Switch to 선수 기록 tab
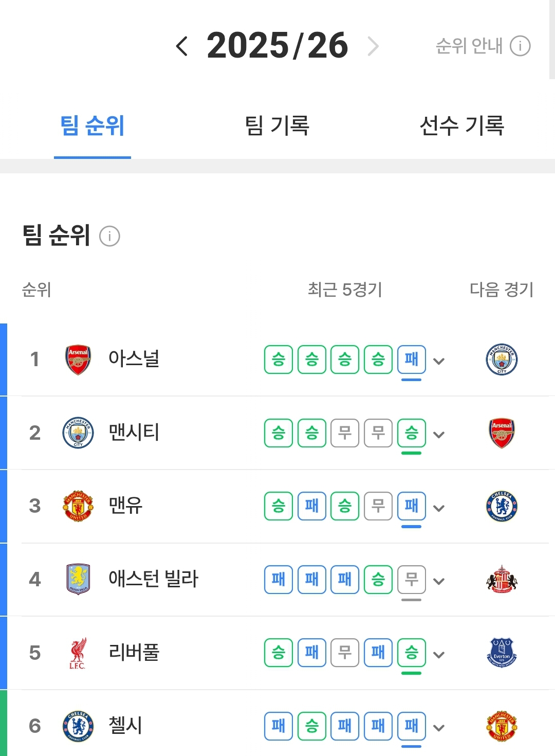The image size is (555, 756). click(x=461, y=125)
